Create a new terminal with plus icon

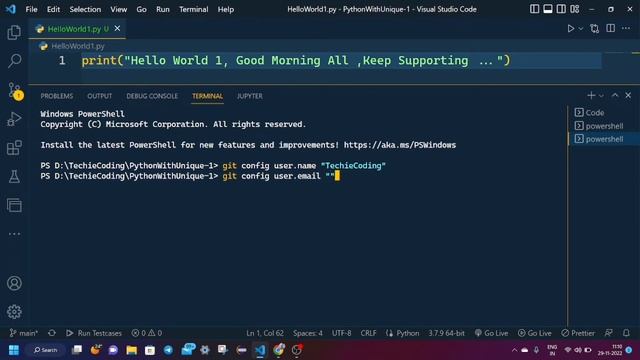[x=591, y=96]
